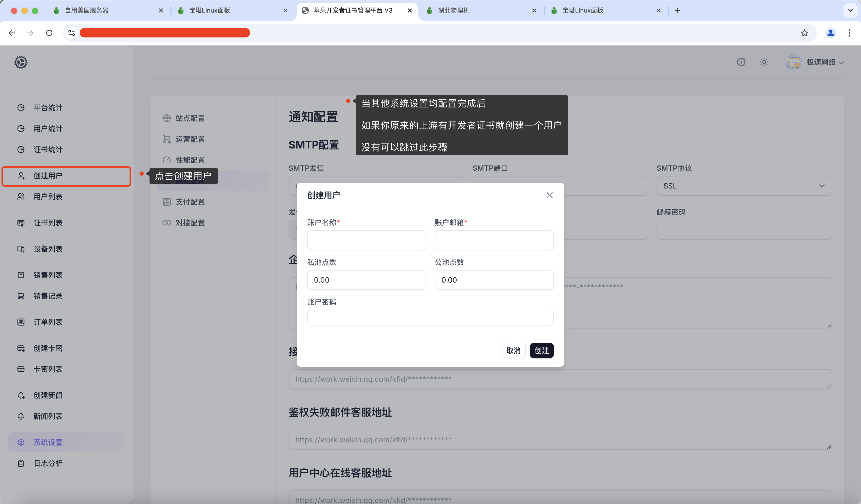Click the 销售列表 icon
This screenshot has height=504, width=861.
click(x=21, y=275)
